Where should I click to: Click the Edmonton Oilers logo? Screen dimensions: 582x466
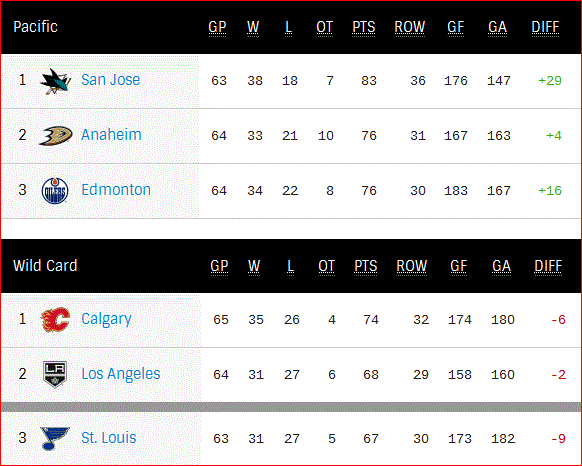(55, 191)
